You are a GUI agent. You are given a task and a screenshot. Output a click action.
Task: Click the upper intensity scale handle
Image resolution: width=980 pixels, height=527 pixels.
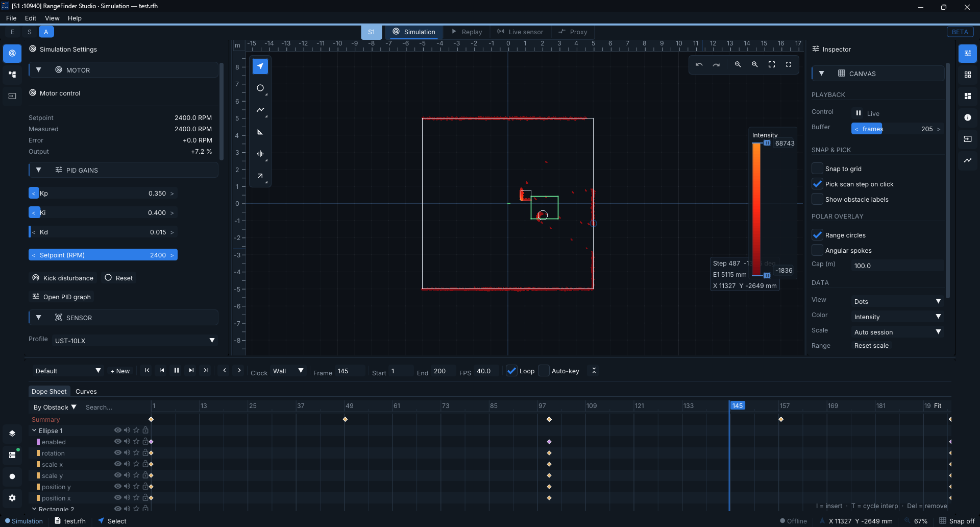767,143
